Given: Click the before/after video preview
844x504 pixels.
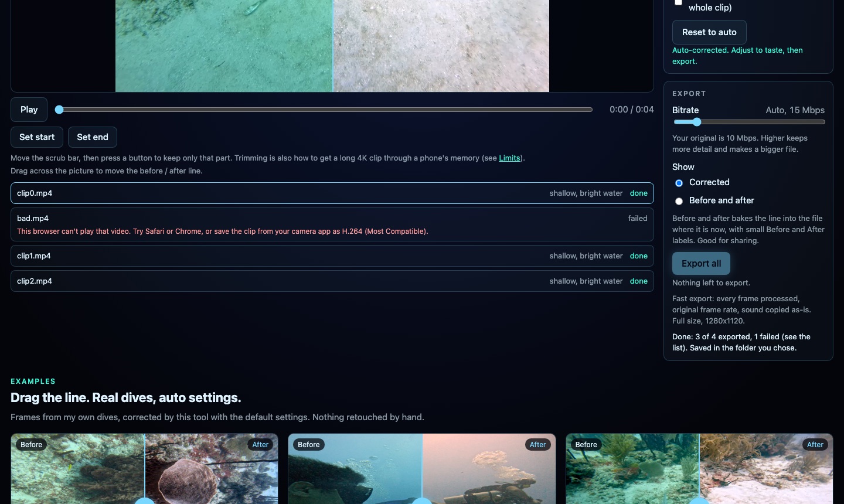Looking at the screenshot, I should point(332,46).
